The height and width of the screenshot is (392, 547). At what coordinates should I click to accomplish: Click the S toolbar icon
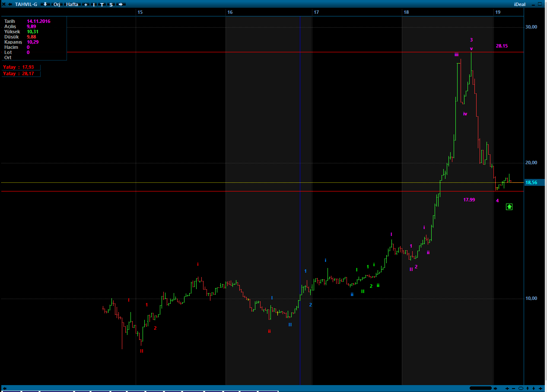pos(111,4)
